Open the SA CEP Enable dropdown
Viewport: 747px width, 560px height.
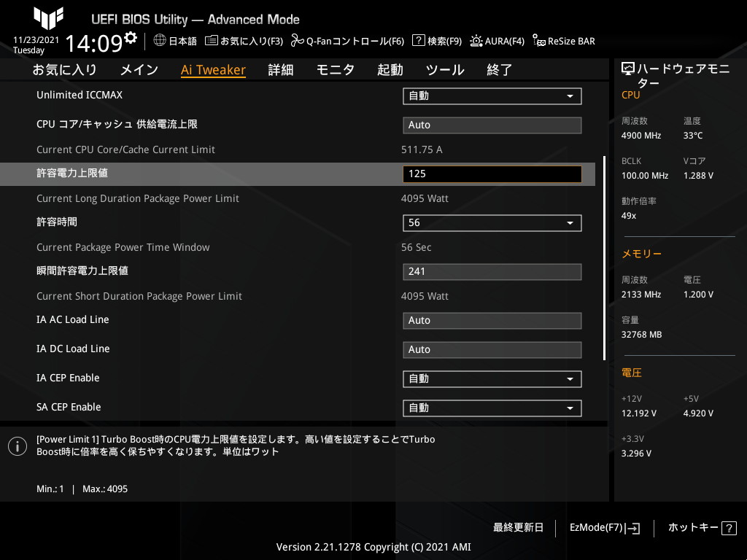pyautogui.click(x=492, y=408)
